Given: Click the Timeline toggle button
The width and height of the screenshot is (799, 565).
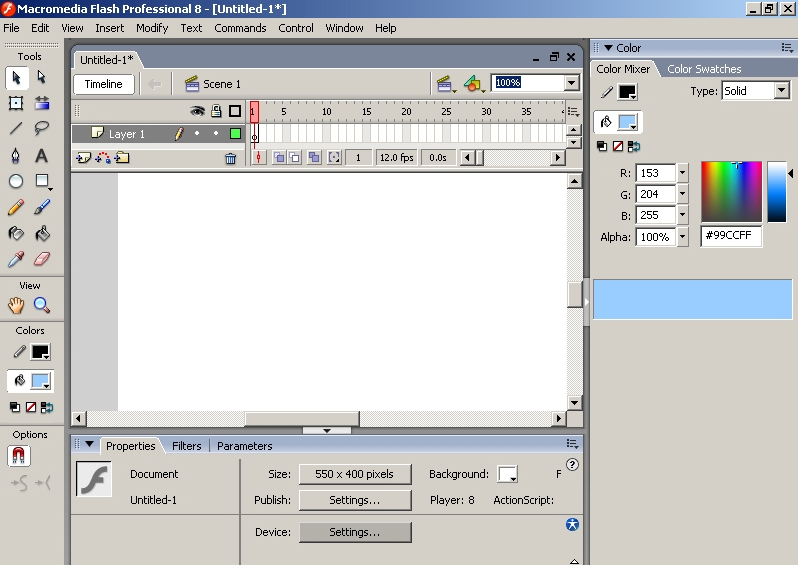Looking at the screenshot, I should click(103, 84).
